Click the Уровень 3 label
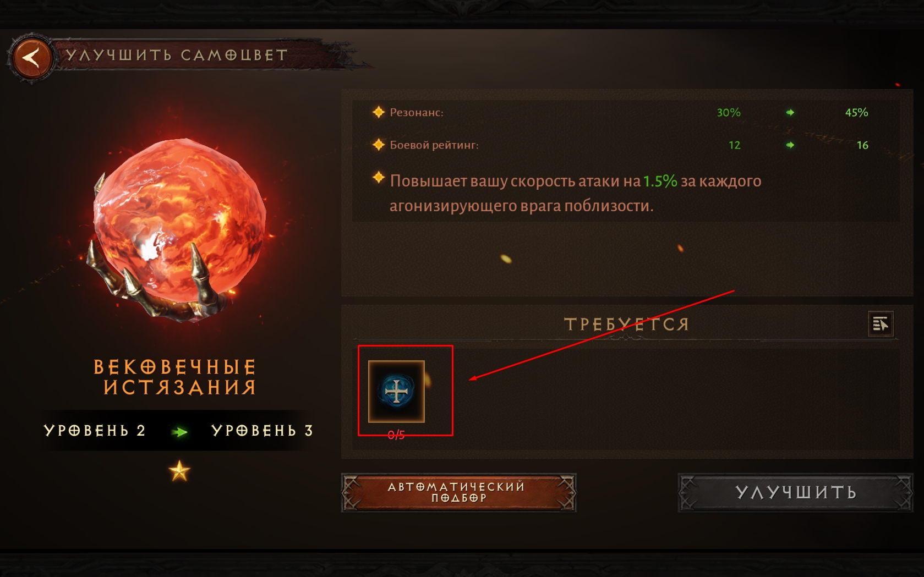The width and height of the screenshot is (924, 577). [262, 431]
